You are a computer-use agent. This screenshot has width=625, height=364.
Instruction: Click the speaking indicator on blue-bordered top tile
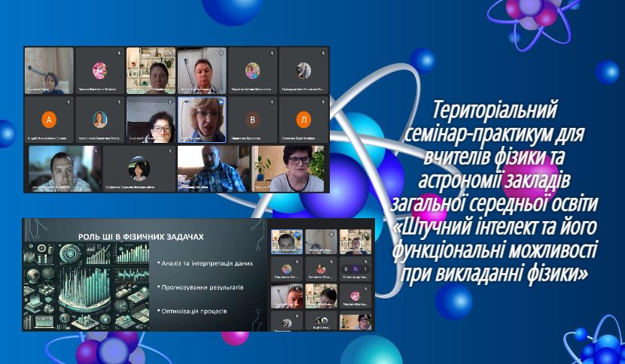coord(221,102)
